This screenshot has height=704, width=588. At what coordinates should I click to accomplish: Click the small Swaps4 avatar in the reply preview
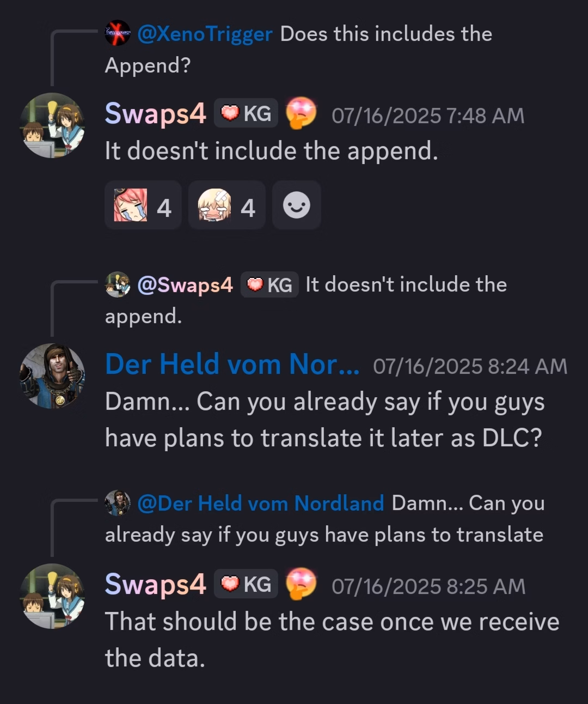[x=118, y=284]
